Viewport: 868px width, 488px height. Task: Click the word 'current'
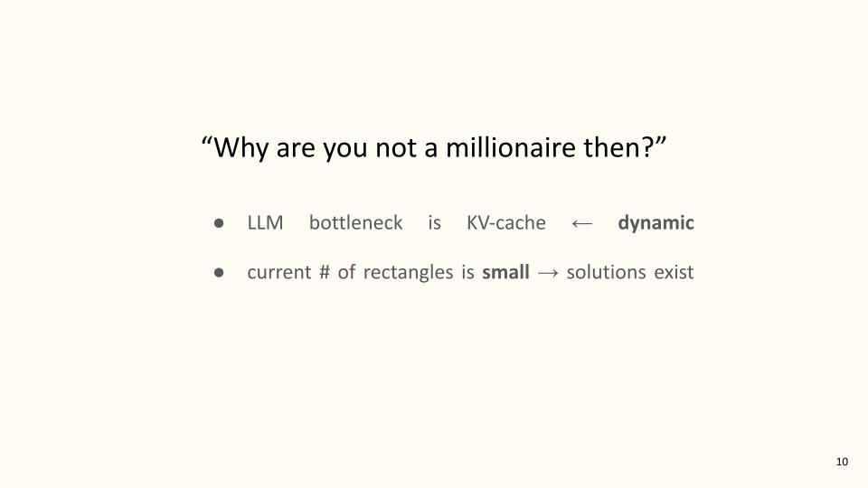click(x=279, y=272)
